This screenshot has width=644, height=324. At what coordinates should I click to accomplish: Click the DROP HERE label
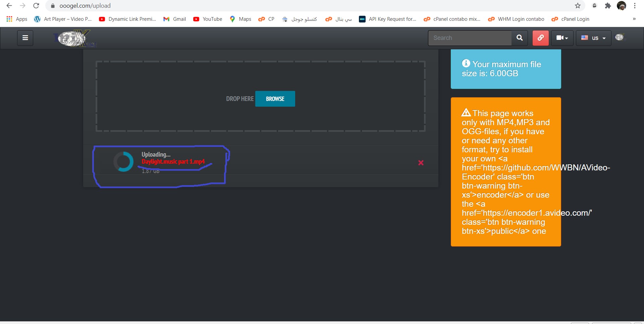tap(240, 99)
